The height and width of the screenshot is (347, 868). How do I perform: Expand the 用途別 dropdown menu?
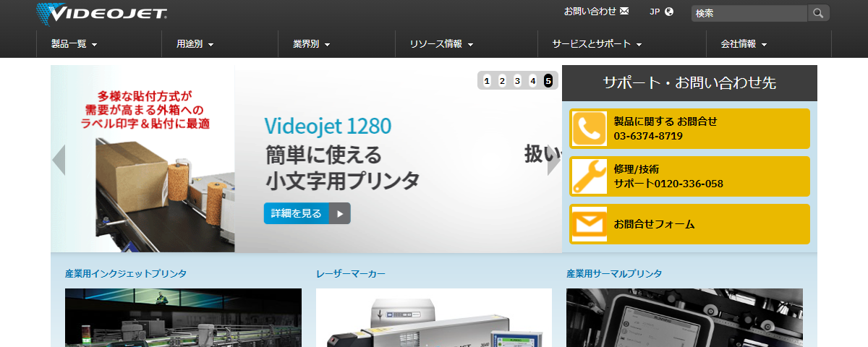pyautogui.click(x=195, y=44)
